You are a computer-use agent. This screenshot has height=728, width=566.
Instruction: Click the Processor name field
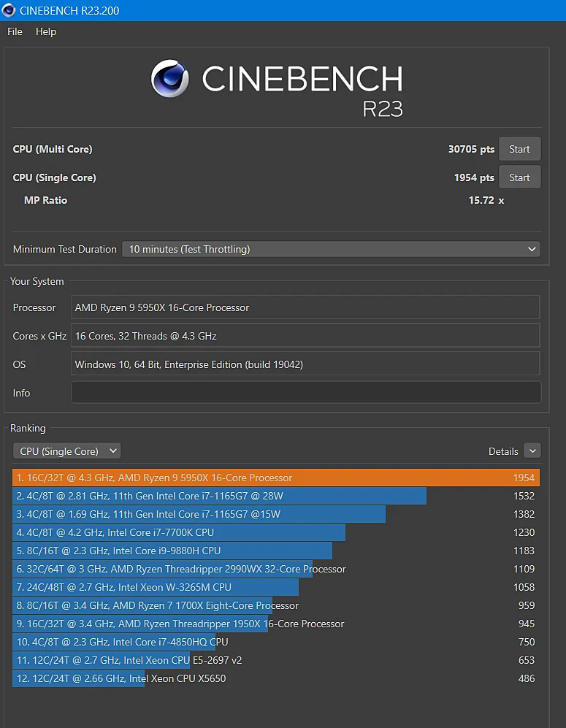pos(305,307)
